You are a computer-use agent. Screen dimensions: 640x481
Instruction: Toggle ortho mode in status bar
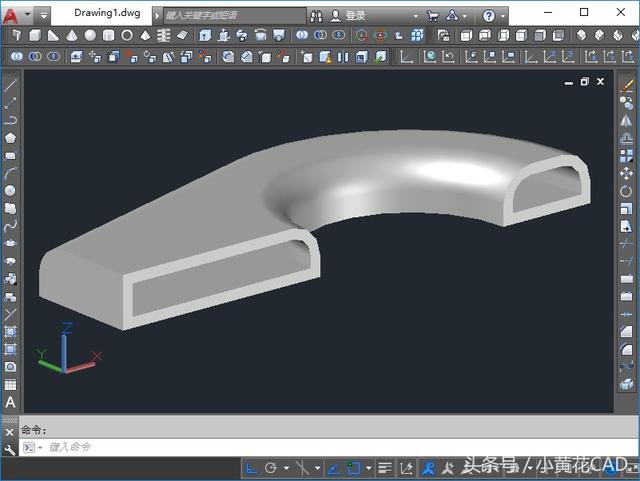pos(252,468)
